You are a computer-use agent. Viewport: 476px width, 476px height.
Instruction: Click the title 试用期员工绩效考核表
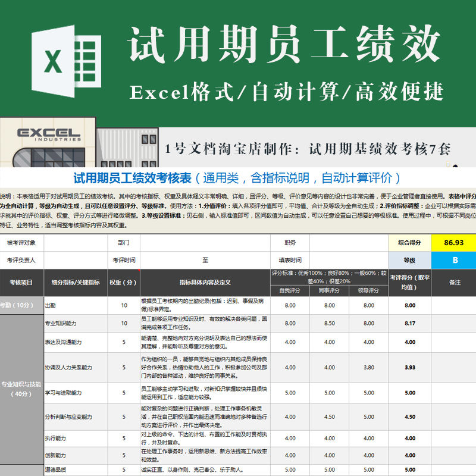(x=132, y=178)
